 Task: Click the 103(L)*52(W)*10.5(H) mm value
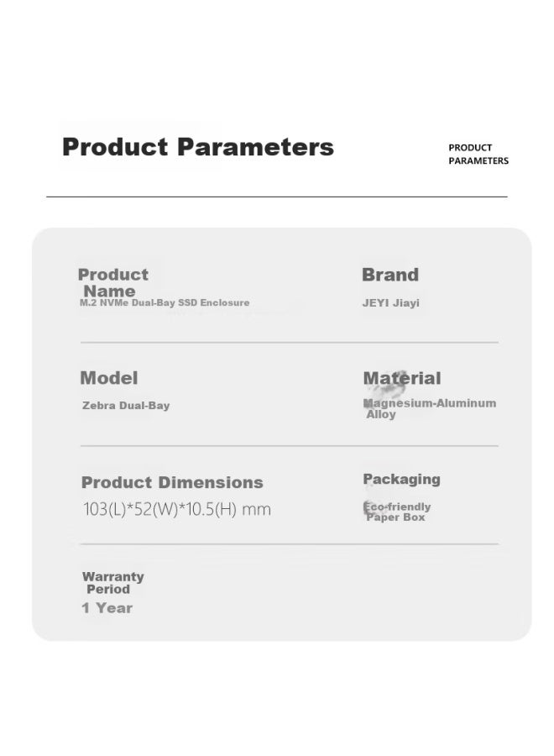pos(177,509)
